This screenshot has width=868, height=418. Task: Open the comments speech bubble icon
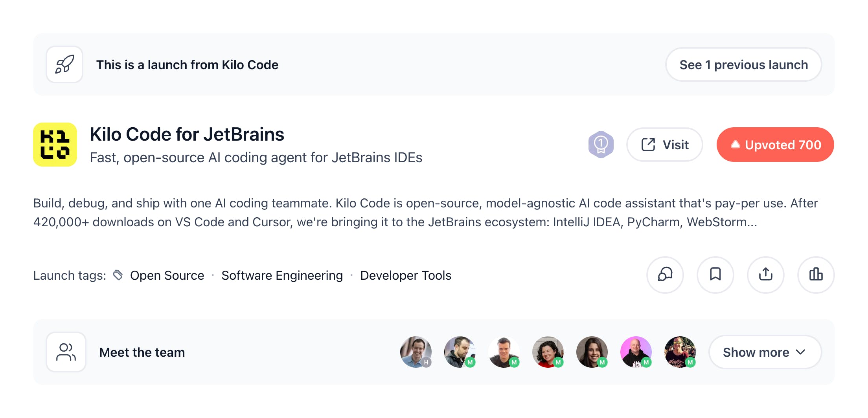pos(665,275)
